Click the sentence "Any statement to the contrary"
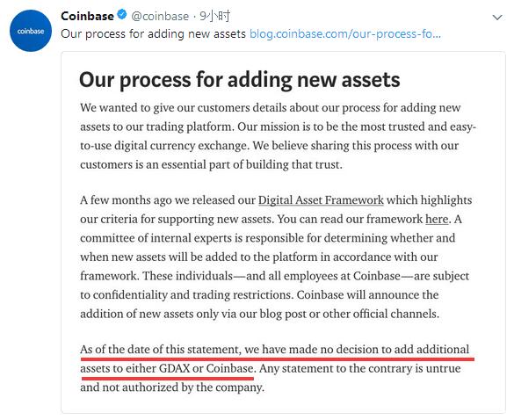The height and width of the screenshot is (420, 514). pos(360,368)
